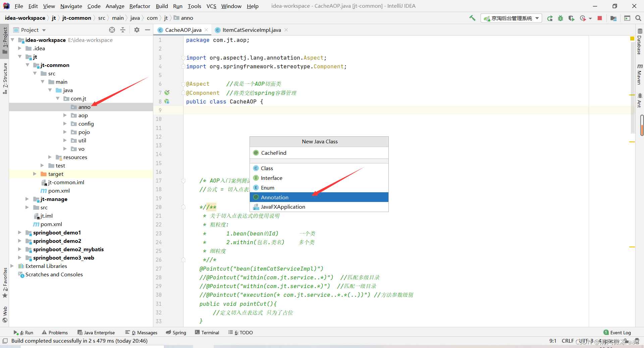This screenshot has height=348, width=644.
Task: Click the Run configuration rerun icon
Action: point(550,18)
